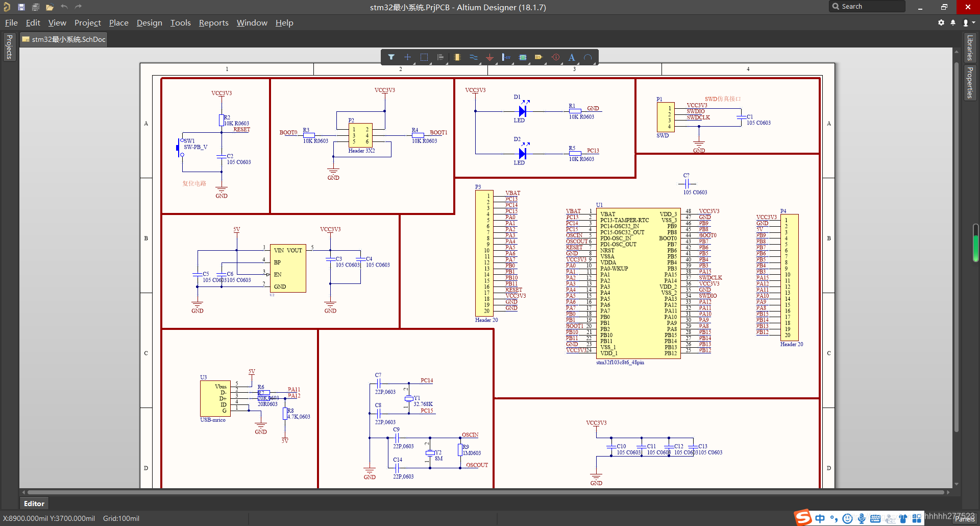Select the U2 regulator VIN VOUT component
This screenshot has height=526, width=980.
click(288, 268)
